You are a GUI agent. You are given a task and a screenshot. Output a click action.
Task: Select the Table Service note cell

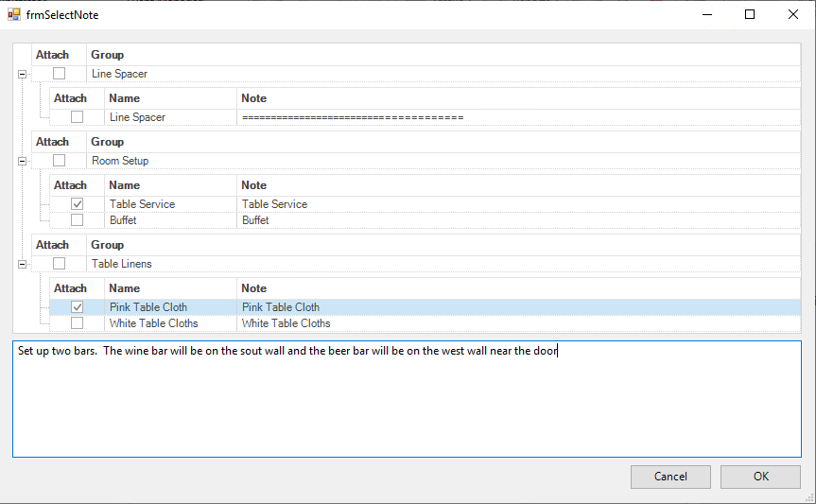519,204
